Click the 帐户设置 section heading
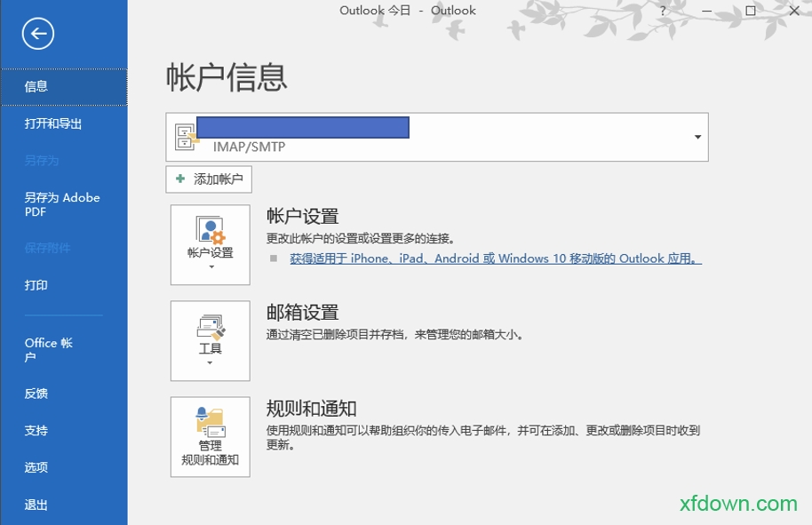This screenshot has width=812, height=525. 302,216
